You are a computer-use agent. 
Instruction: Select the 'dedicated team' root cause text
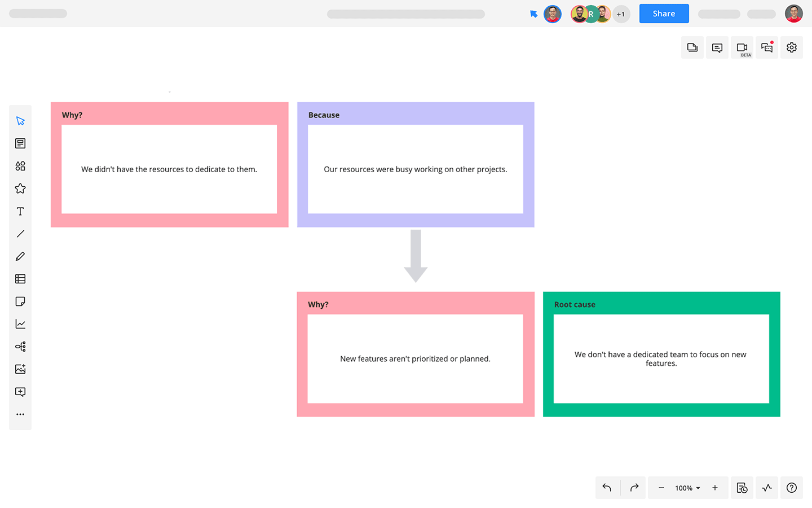point(660,359)
